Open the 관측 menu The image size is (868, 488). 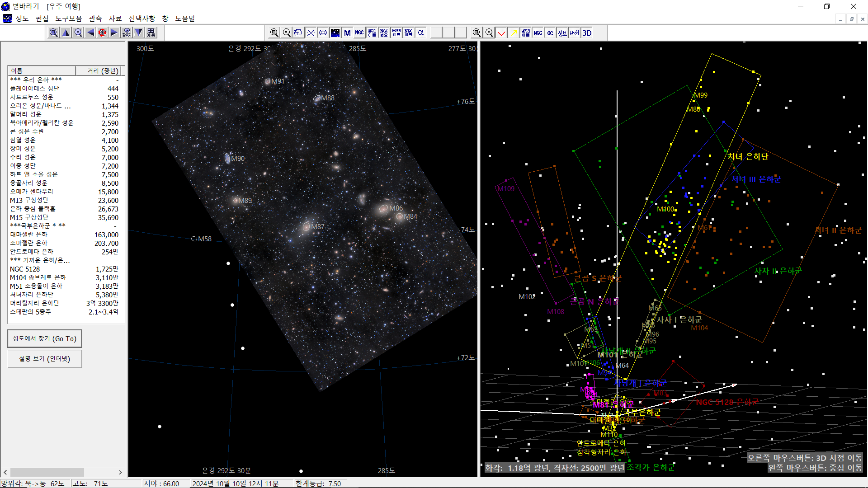(95, 19)
